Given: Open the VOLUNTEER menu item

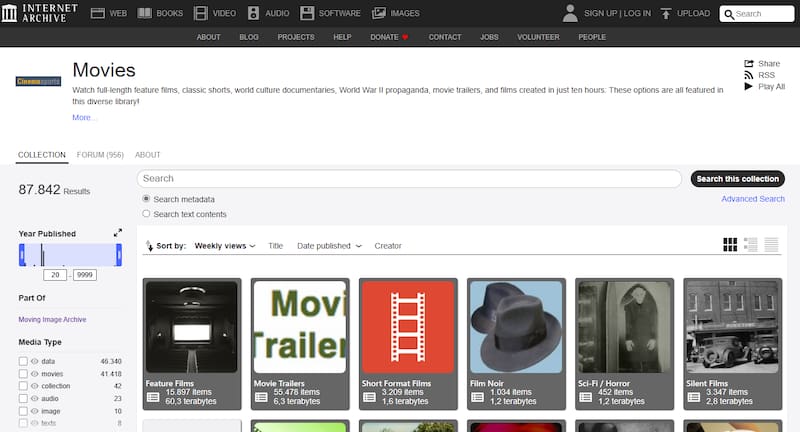Looking at the screenshot, I should [x=538, y=37].
